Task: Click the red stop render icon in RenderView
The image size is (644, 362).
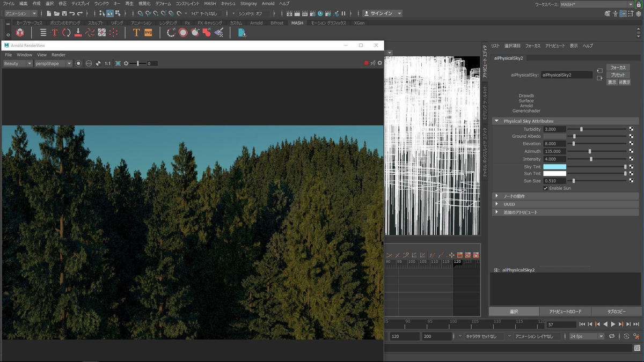Action: pyautogui.click(x=367, y=63)
